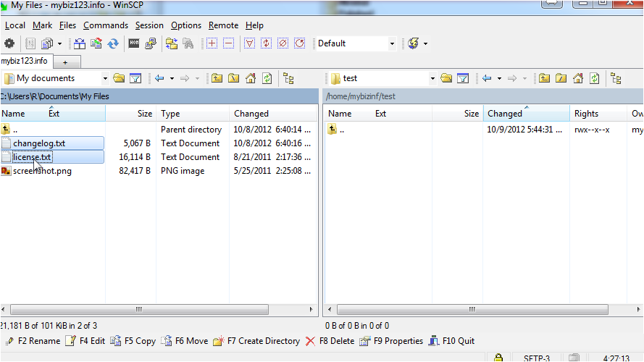Expand the remote back history dropdown arrow
Viewport: 644px width, 362px height.
point(499,78)
